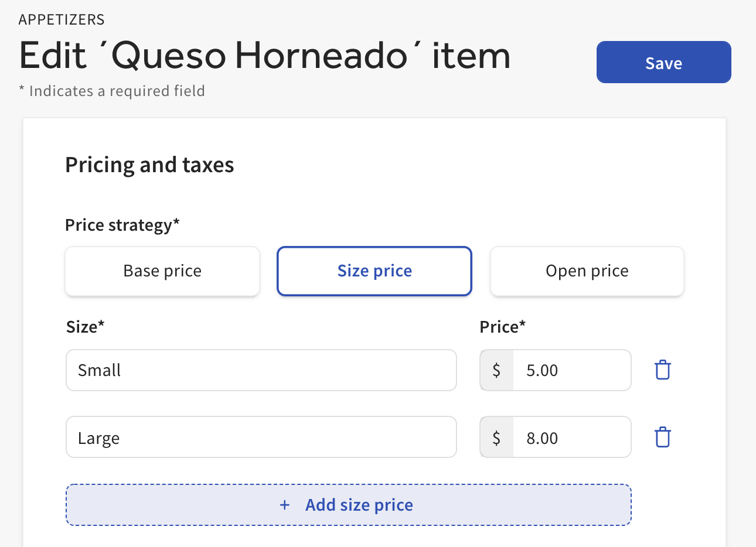The image size is (756, 547).
Task: Delete the Large size row via trash icon
Action: click(x=662, y=436)
